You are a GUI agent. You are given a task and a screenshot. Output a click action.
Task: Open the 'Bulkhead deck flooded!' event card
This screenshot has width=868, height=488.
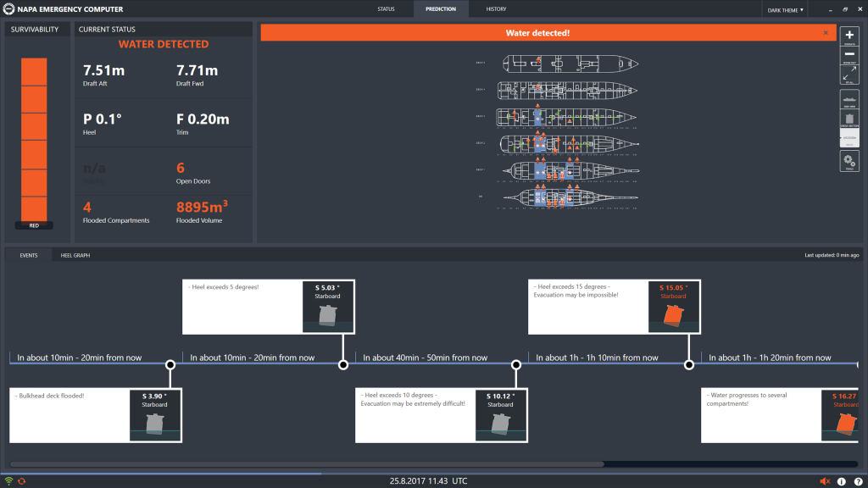point(96,415)
